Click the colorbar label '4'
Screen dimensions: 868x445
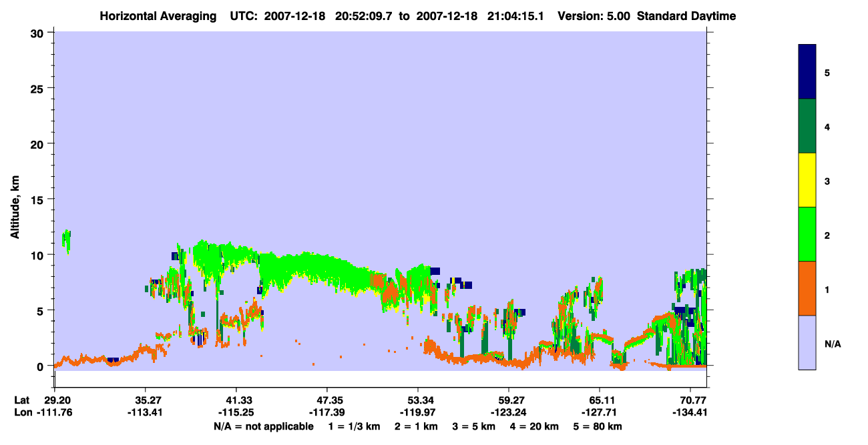(x=827, y=127)
